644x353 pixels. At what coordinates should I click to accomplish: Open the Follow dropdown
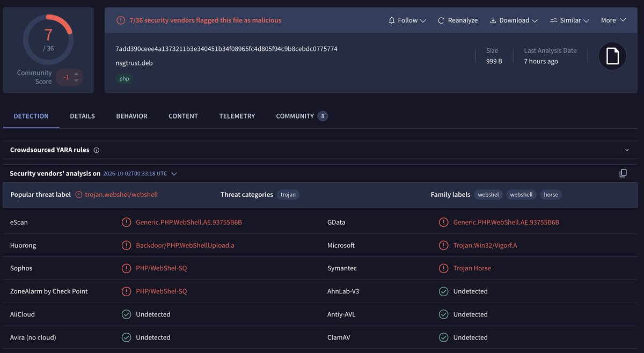[x=407, y=20]
